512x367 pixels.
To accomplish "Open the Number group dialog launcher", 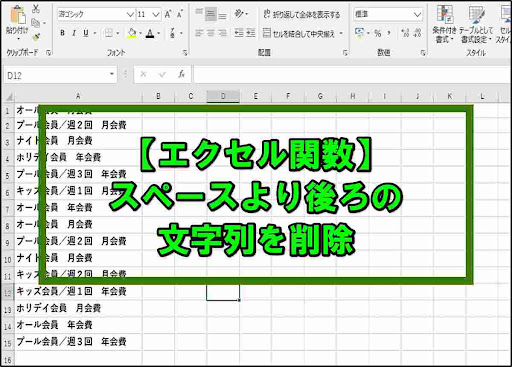I will click(x=423, y=53).
